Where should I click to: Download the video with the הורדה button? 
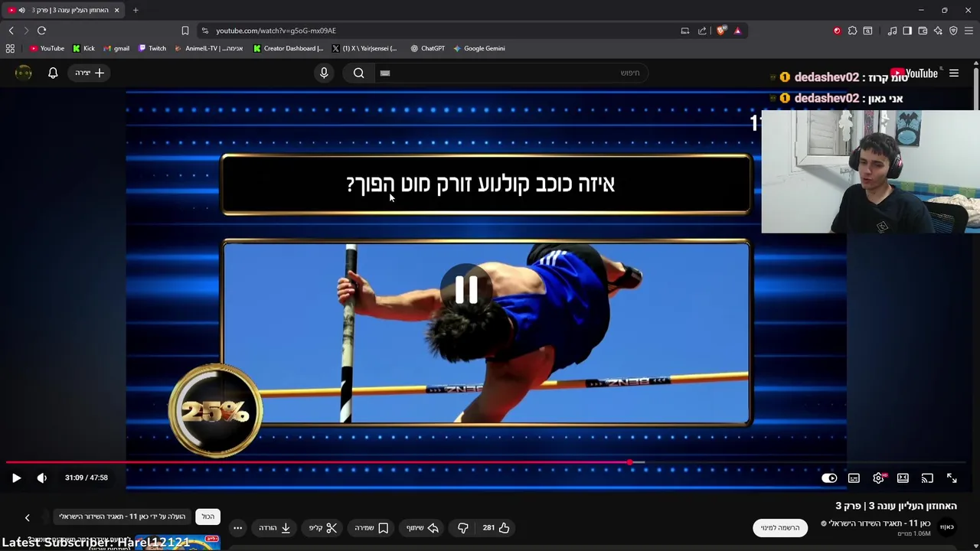click(275, 527)
